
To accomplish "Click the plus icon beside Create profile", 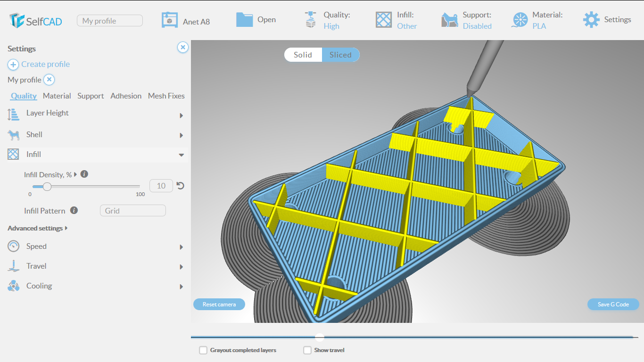I will point(13,65).
